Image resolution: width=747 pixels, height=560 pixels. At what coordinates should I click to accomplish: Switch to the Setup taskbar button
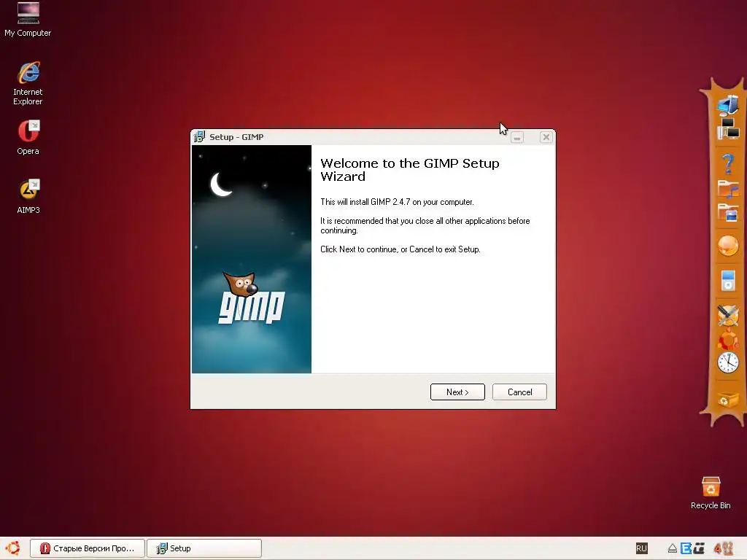point(204,548)
